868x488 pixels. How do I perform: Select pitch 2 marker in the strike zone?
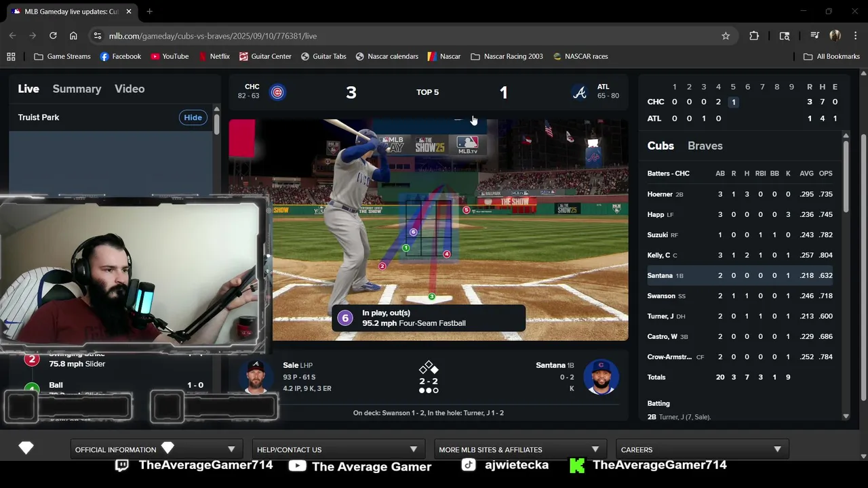[x=382, y=266]
